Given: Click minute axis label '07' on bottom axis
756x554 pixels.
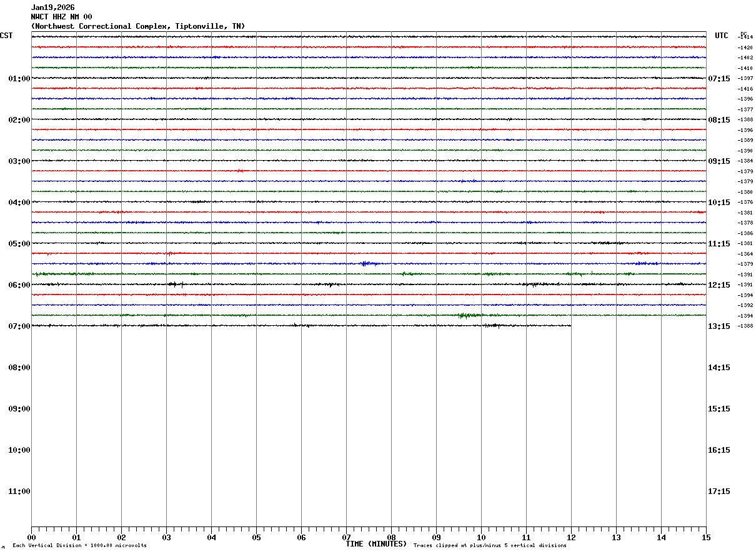Looking at the screenshot, I should pyautogui.click(x=346, y=538).
